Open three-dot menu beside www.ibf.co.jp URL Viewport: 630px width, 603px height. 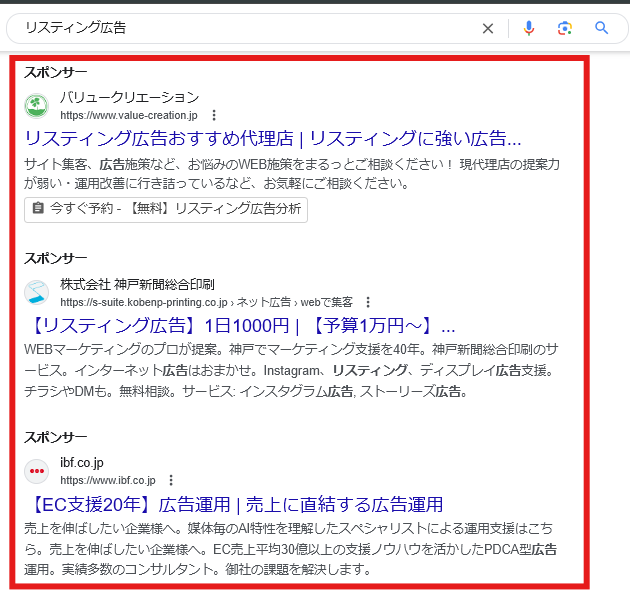tap(171, 481)
